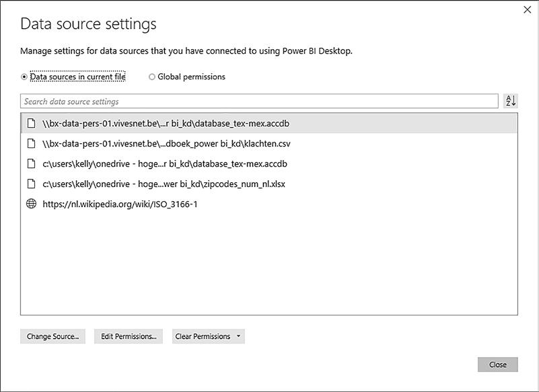The width and height of the screenshot is (539, 392).
Task: Select the nl.wikipedia.org ISO_3166-1 source
Action: coord(120,204)
